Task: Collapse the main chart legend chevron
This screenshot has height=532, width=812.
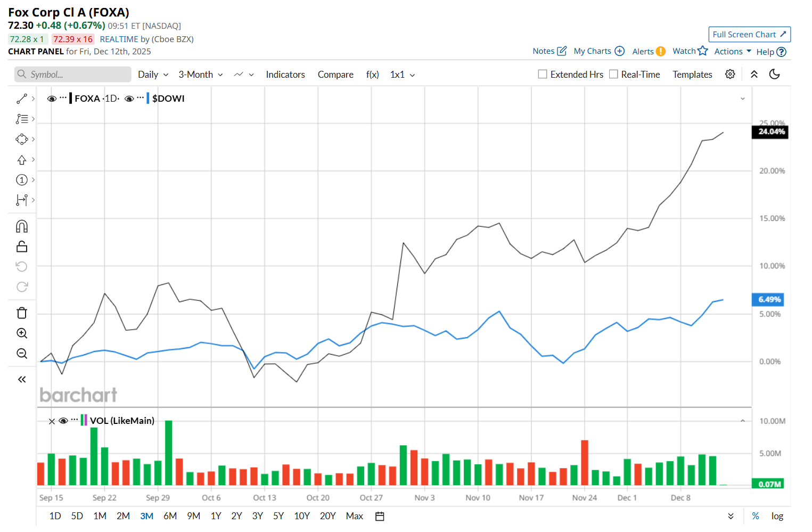Action: (743, 99)
